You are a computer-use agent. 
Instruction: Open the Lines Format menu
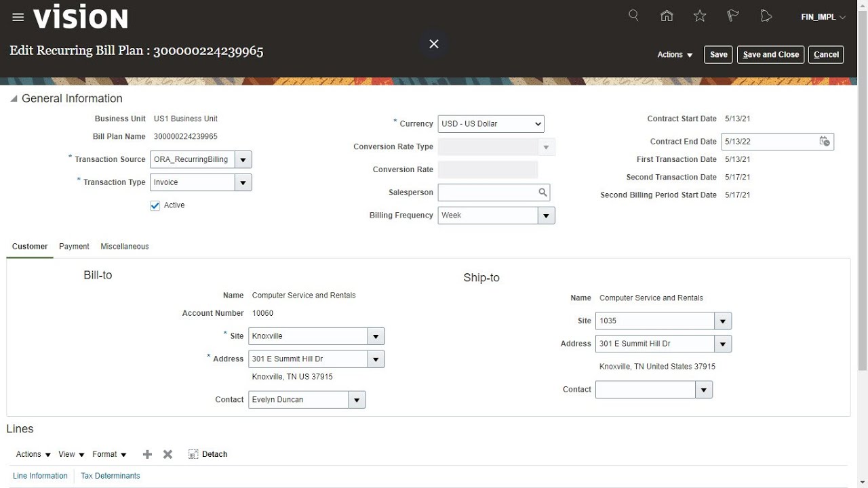point(109,454)
